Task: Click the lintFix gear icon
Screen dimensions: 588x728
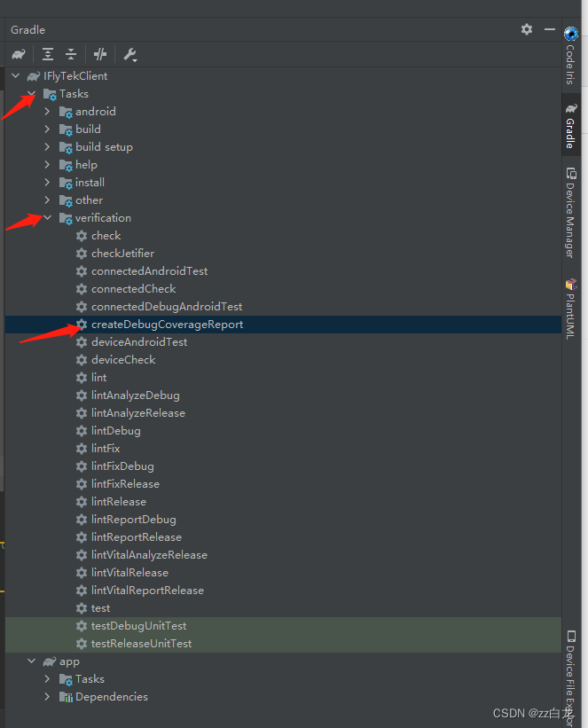Action: point(82,449)
